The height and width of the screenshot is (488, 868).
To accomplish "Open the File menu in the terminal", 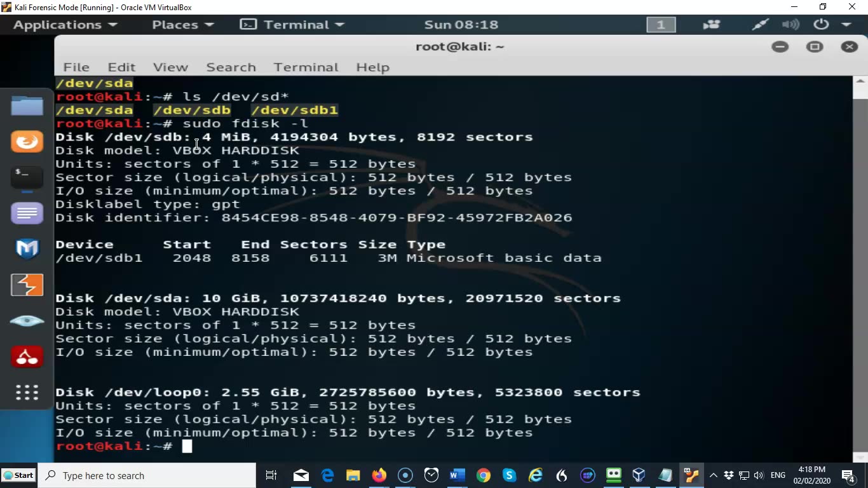I will 76,67.
